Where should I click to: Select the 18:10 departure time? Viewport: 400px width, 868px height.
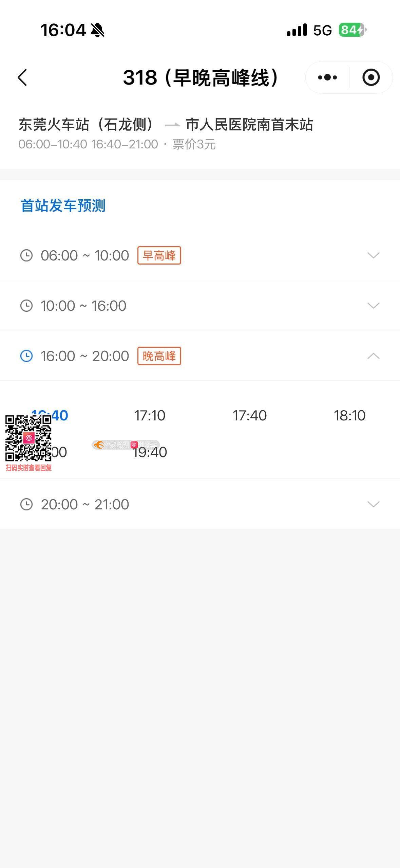[349, 415]
